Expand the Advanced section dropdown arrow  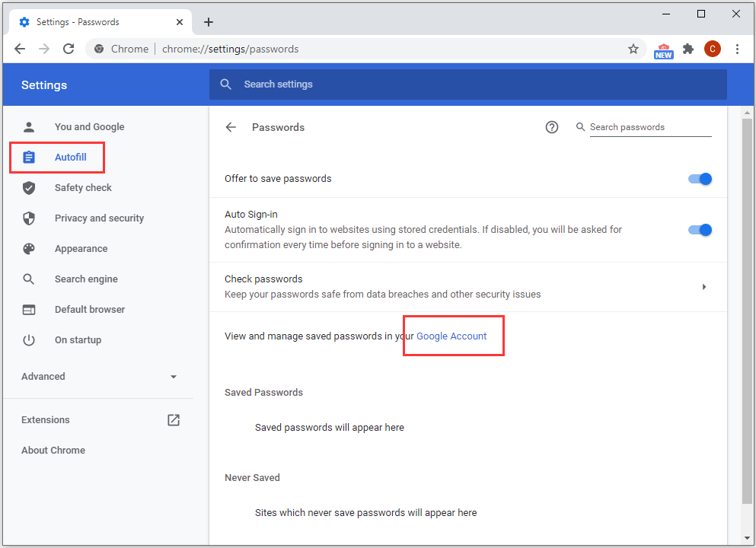click(x=174, y=377)
